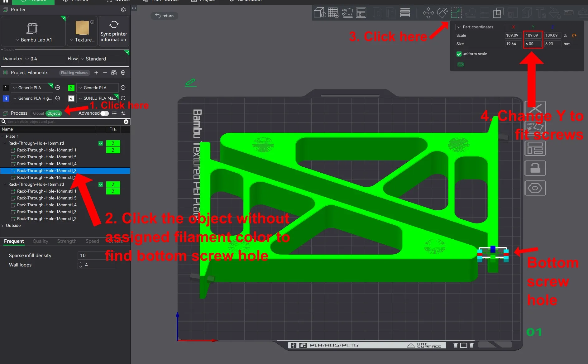Click the Add cube/primitive toolbar icon
The width and height of the screenshot is (588, 364).
coord(320,13)
